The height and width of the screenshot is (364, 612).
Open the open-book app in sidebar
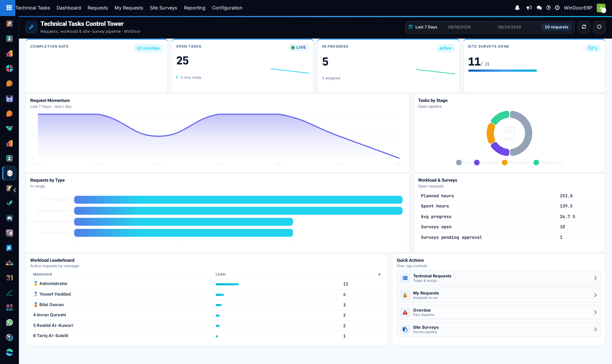point(9,218)
